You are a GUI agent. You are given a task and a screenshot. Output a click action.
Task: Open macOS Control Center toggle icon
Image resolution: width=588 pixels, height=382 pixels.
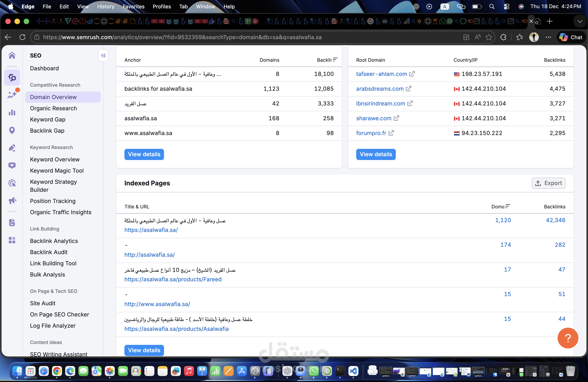tap(506, 7)
